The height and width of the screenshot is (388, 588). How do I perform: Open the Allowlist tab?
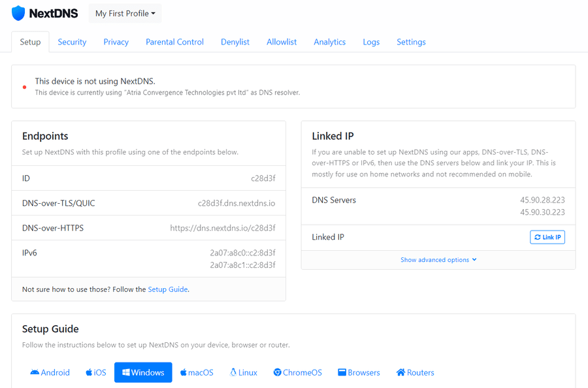pos(282,42)
